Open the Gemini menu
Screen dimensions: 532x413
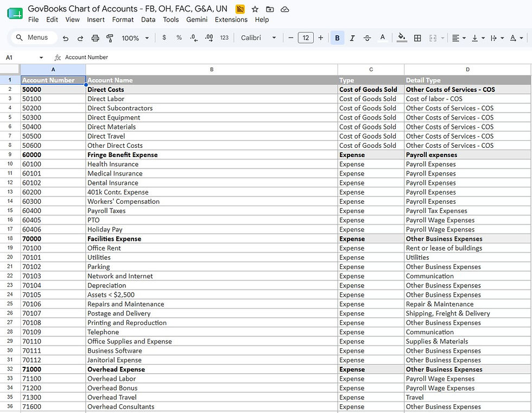[x=197, y=20]
